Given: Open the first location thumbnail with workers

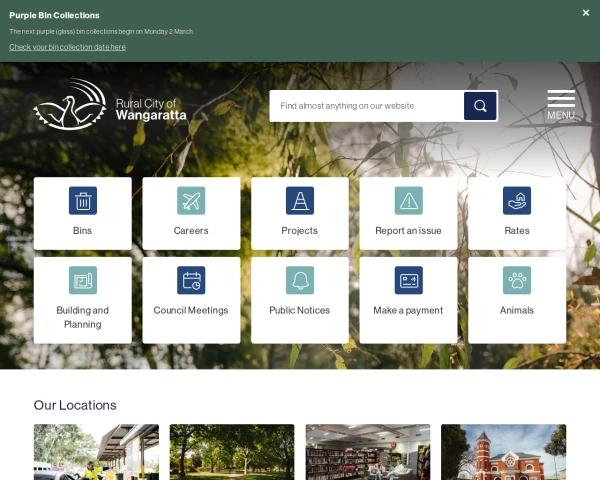Looking at the screenshot, I should (96, 452).
